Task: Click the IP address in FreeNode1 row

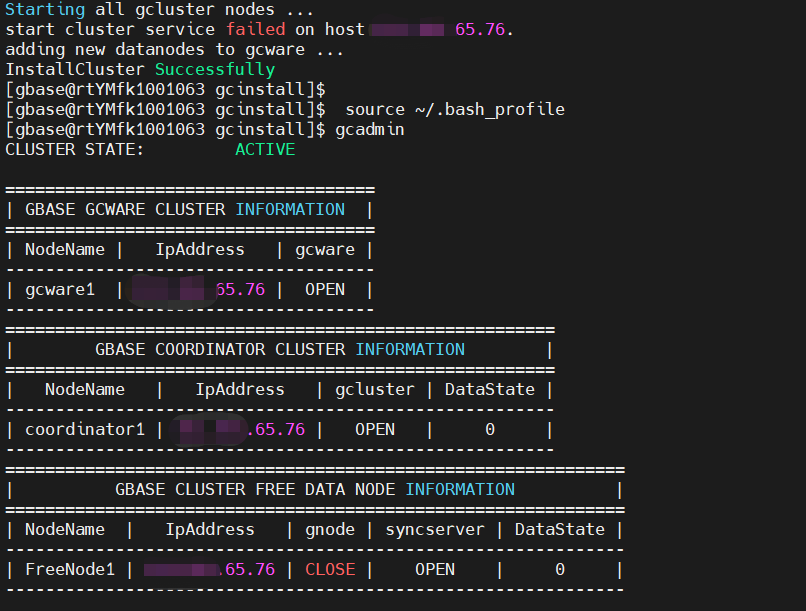Action: [x=209, y=570]
